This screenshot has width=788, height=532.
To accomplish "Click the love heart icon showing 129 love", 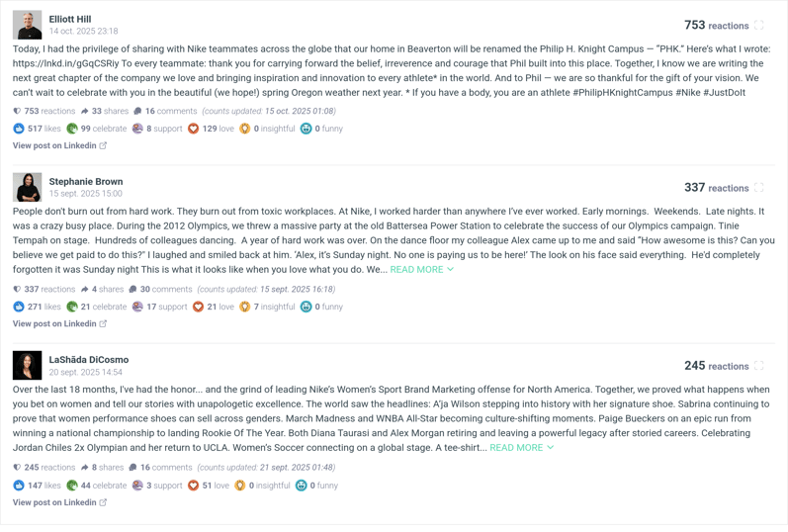I will click(x=194, y=129).
